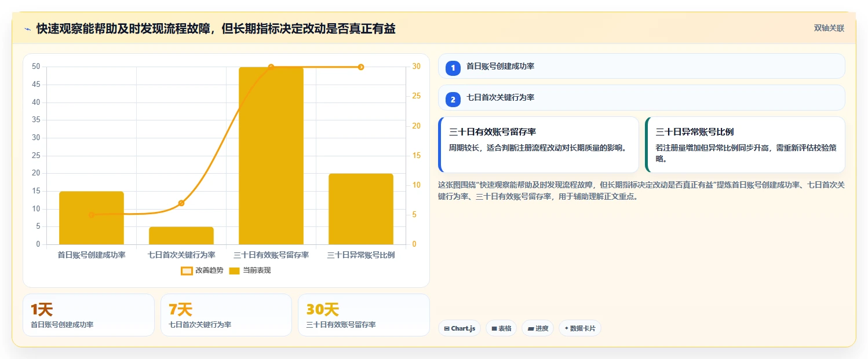
Task: Toggle the 改善趋势 legend entry
Action: tap(202, 270)
